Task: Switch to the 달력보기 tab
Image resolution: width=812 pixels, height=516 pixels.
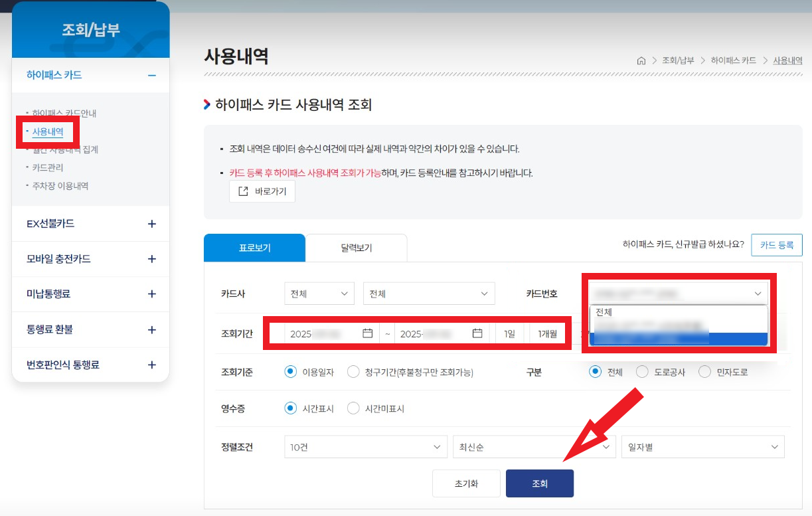Action: coord(357,248)
